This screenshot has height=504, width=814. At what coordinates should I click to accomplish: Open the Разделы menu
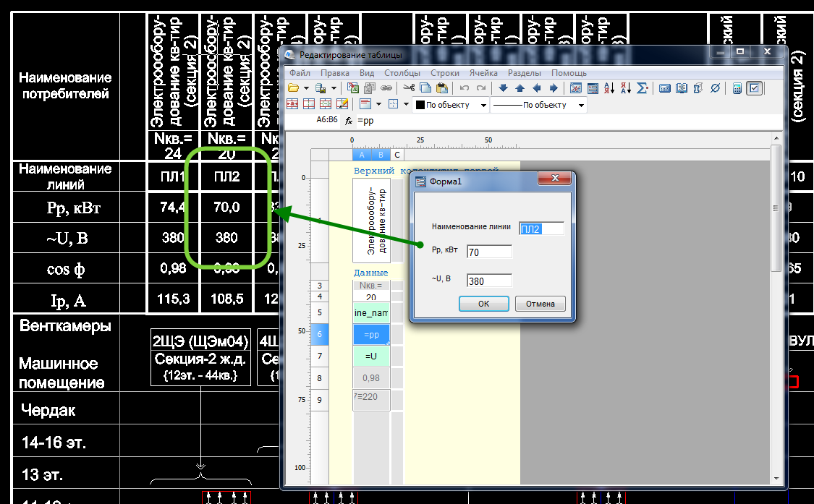(x=525, y=73)
